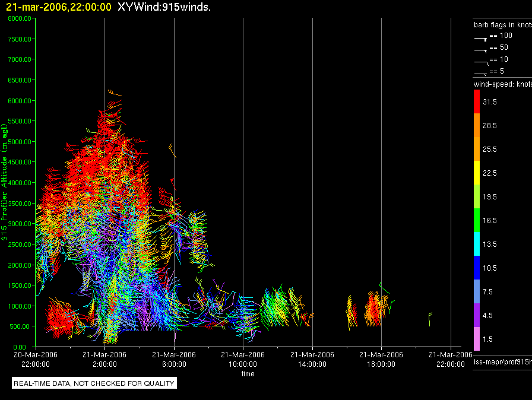Click the 1.5 wind-speed legend value
532x400 pixels.
click(x=487, y=339)
